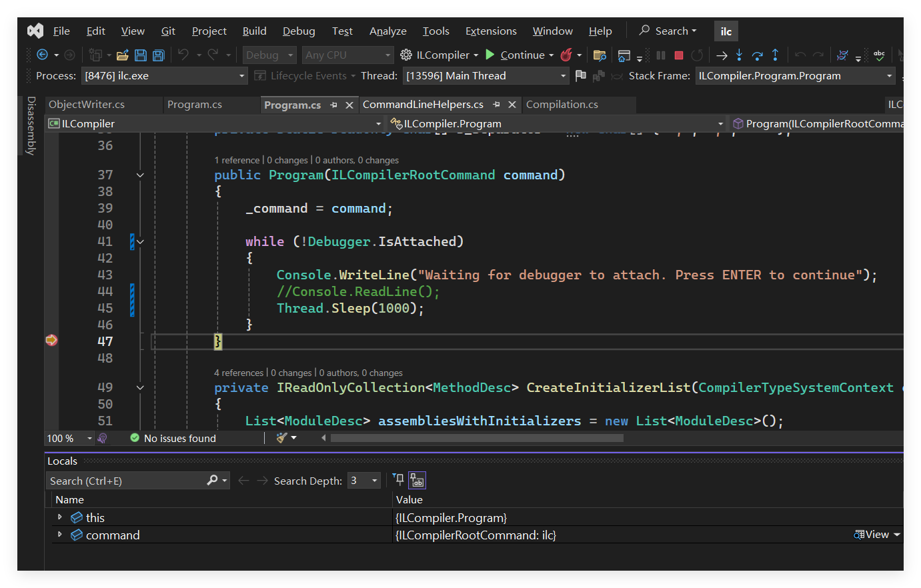Toggle pin on active Program.cs tab
921x588 pixels.
point(333,105)
